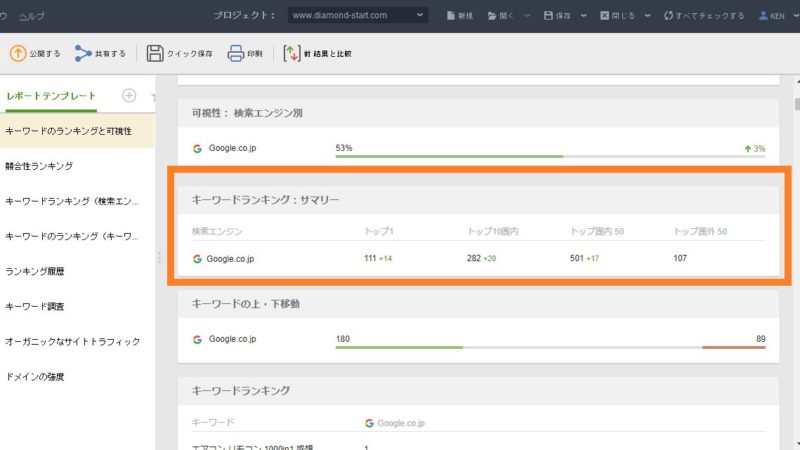Viewport: 800px width, 450px height.
Task: Click the キーワードランキング：サマリー section title
Action: (265, 199)
